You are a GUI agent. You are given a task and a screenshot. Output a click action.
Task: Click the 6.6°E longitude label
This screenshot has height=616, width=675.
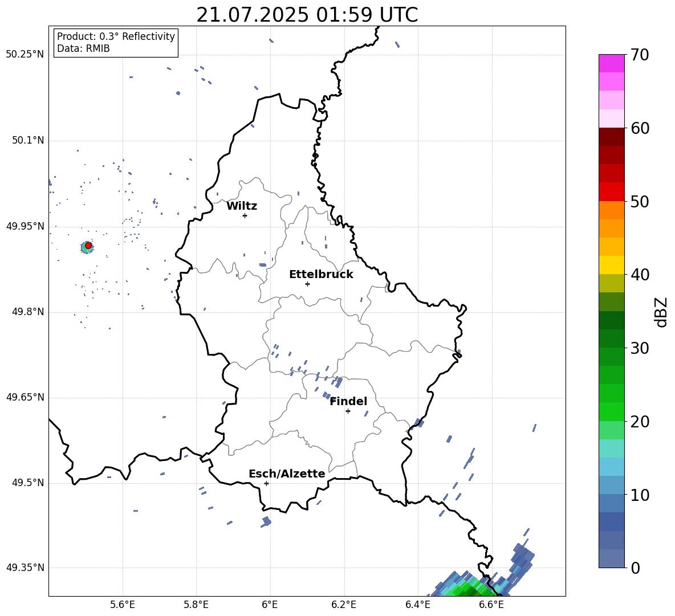491,605
